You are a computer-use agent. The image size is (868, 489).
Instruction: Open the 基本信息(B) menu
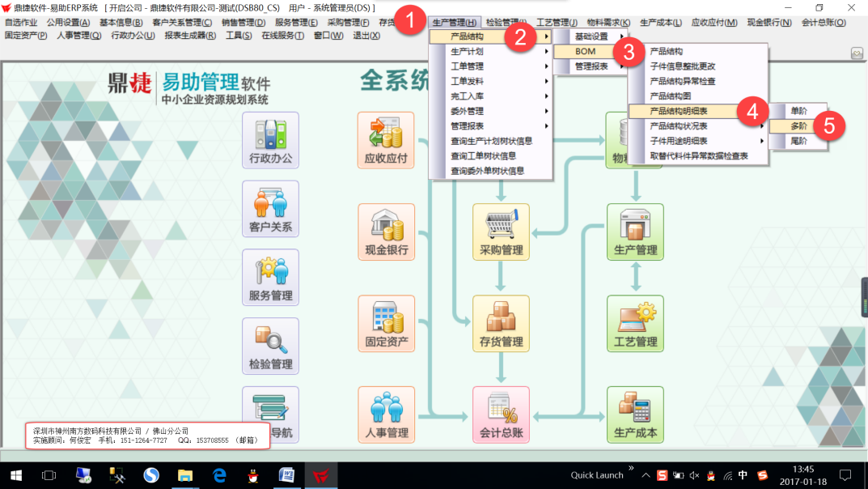click(121, 23)
